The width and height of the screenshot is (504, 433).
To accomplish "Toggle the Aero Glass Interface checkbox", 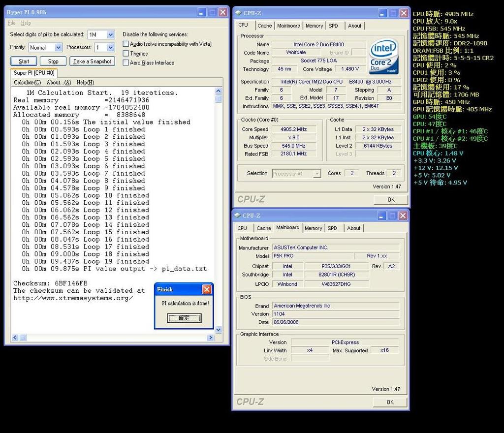I will [x=126, y=62].
